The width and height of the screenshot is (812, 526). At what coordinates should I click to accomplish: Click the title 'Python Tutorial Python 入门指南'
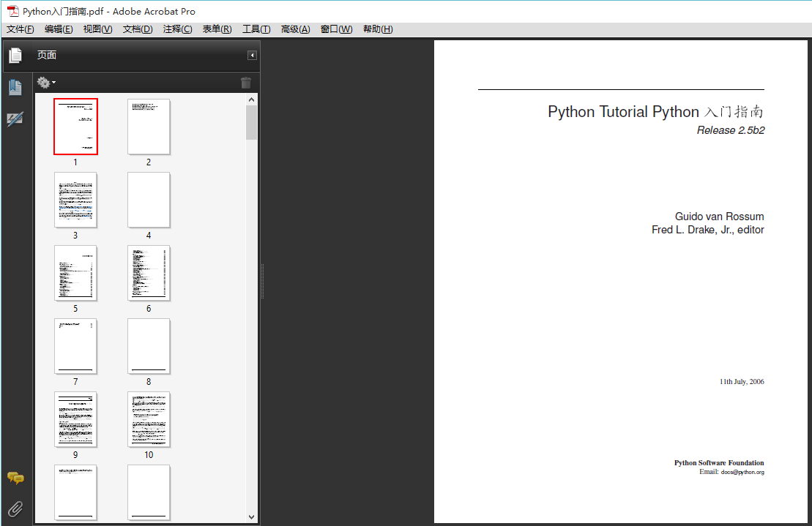click(655, 112)
